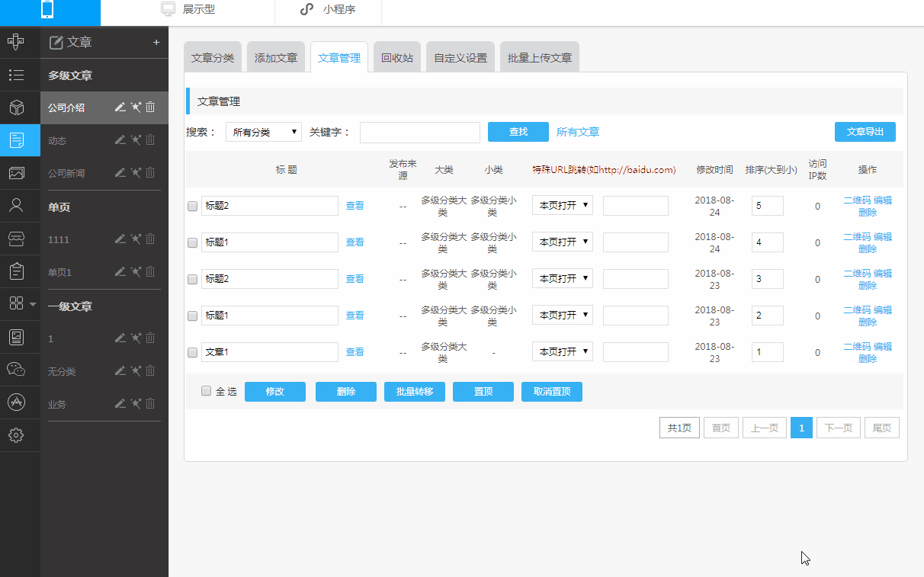Open the poster picture-frame icon in sidebar
This screenshot has width=924, height=577.
[16, 336]
